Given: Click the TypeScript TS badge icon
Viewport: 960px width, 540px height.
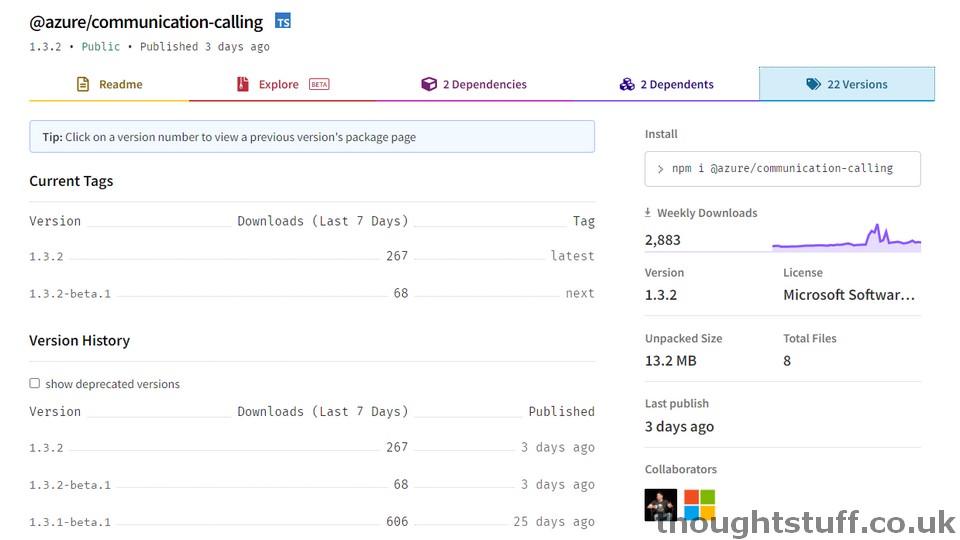Looking at the screenshot, I should click(x=283, y=21).
